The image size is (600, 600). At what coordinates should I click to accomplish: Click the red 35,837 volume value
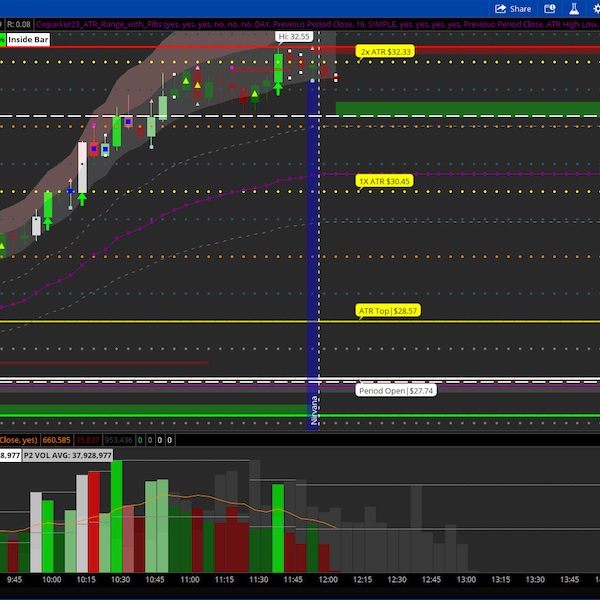(87, 440)
